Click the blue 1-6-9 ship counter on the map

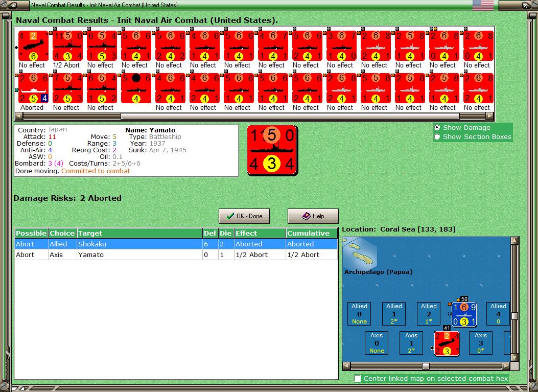464,314
